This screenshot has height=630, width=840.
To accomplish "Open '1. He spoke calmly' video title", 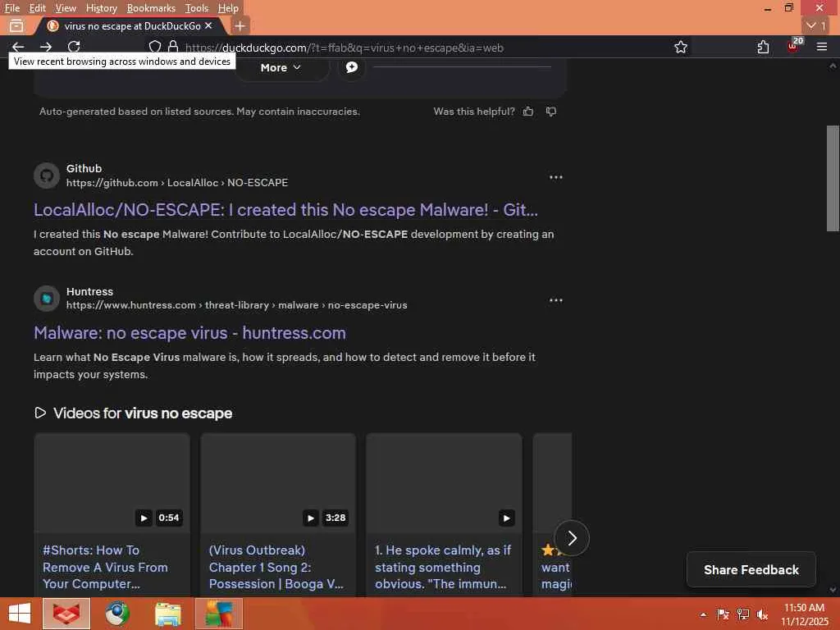I will pos(443,567).
